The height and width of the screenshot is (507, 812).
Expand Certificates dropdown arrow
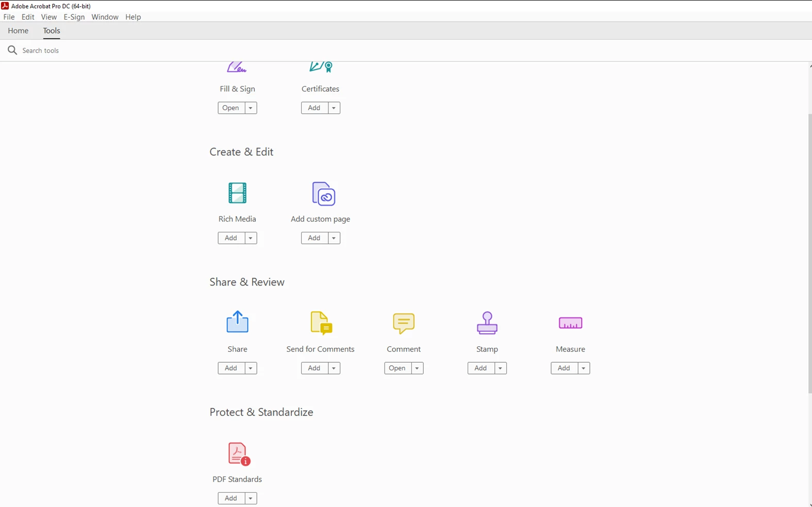click(334, 108)
